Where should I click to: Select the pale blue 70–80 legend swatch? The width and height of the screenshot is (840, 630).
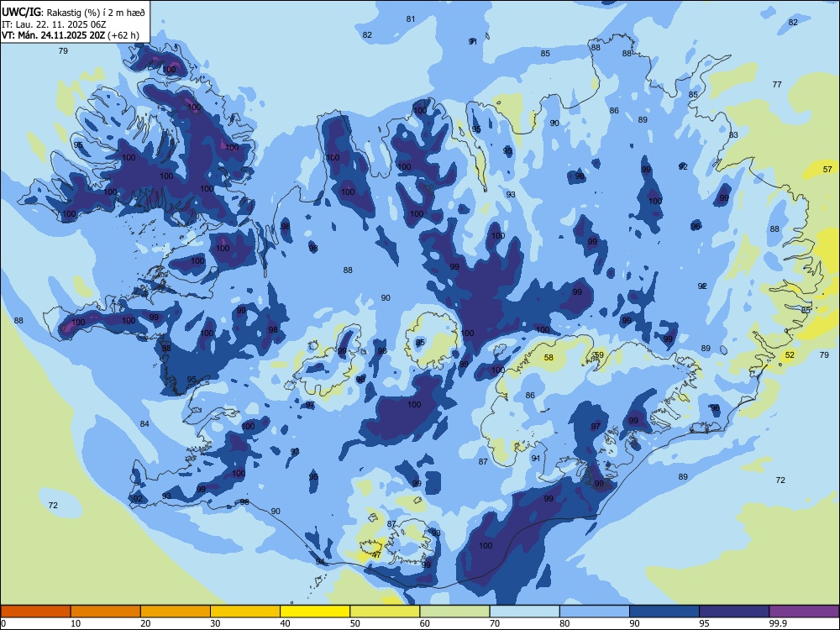[x=524, y=612]
